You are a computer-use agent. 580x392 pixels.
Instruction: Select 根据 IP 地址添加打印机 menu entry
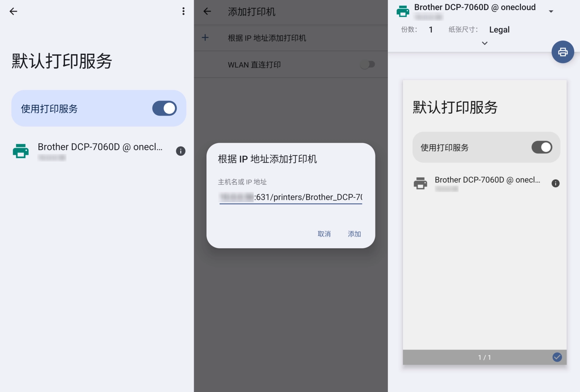click(x=267, y=38)
